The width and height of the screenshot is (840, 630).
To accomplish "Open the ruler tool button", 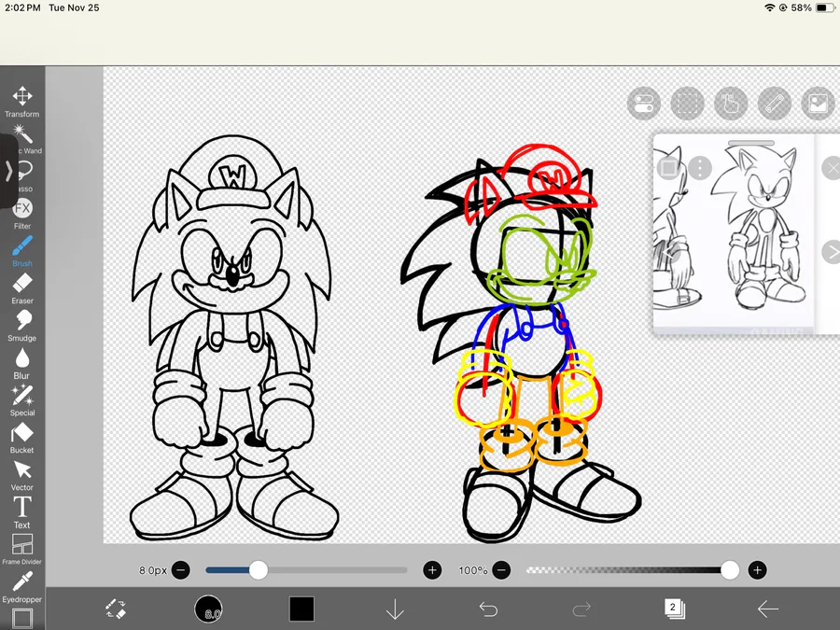I will (775, 104).
